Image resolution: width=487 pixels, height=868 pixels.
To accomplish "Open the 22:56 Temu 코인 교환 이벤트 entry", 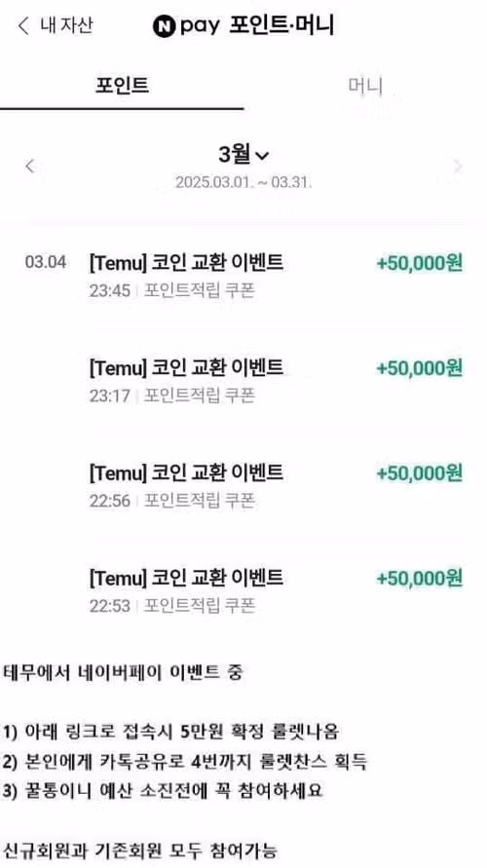I will (x=243, y=486).
